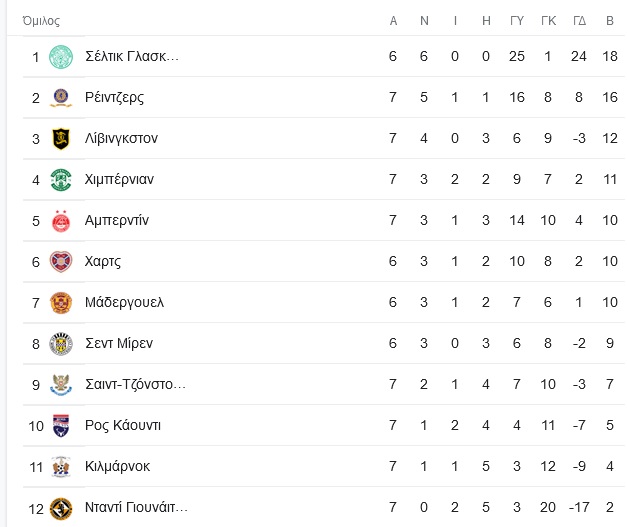Click the Όμιλος column header
Screen dimensions: 627x527
coord(41,21)
